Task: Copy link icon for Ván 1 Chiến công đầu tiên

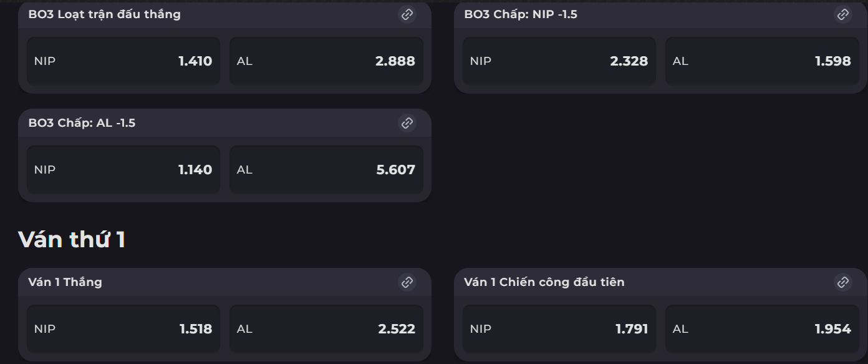Action: pyautogui.click(x=843, y=282)
